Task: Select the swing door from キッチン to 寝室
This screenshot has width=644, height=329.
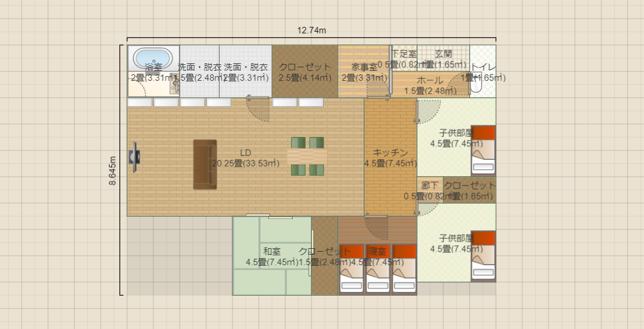Action: (x=376, y=228)
